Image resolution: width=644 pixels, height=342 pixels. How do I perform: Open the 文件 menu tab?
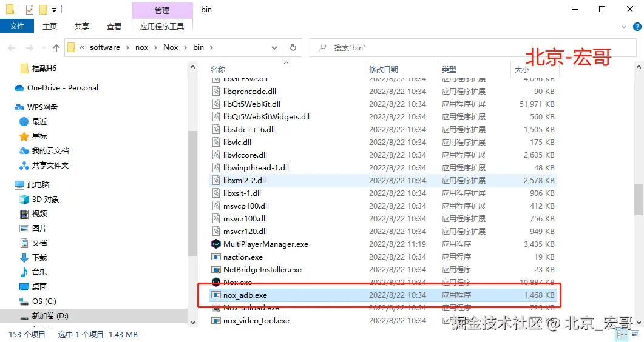coord(17,26)
